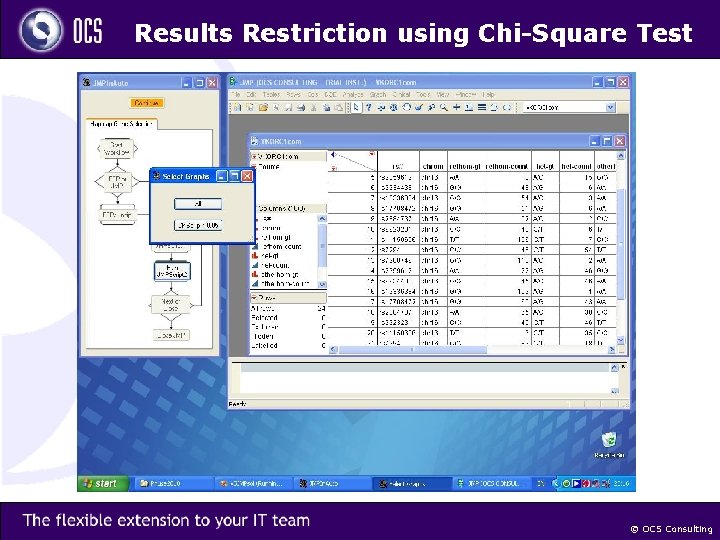Open the Help menu in JMP
The height and width of the screenshot is (540, 720).
point(489,94)
